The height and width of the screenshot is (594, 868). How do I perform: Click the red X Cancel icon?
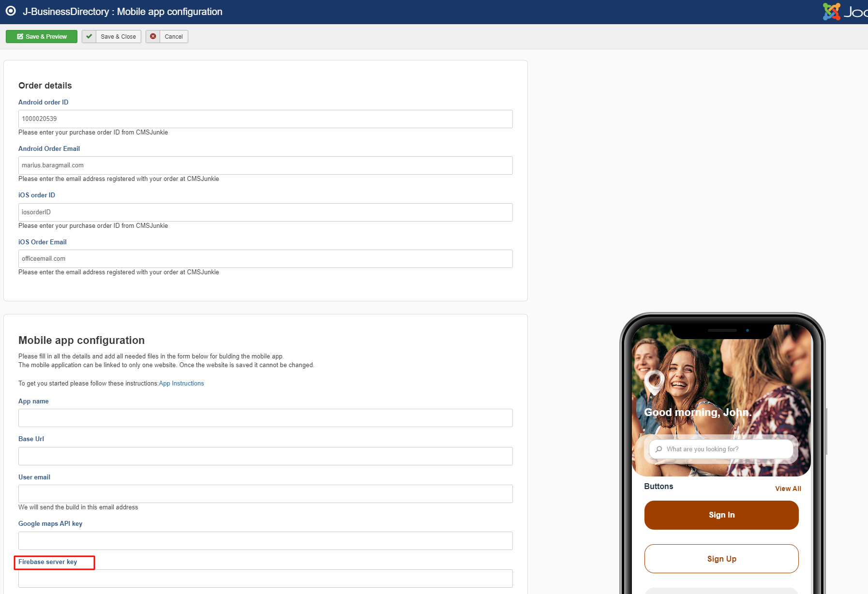153,37
